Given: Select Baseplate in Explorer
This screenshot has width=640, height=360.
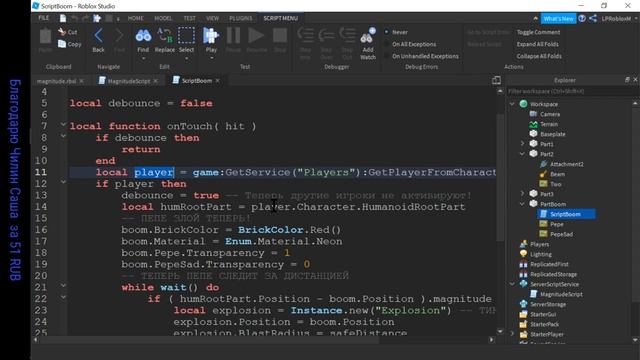Looking at the screenshot, I should 553,134.
